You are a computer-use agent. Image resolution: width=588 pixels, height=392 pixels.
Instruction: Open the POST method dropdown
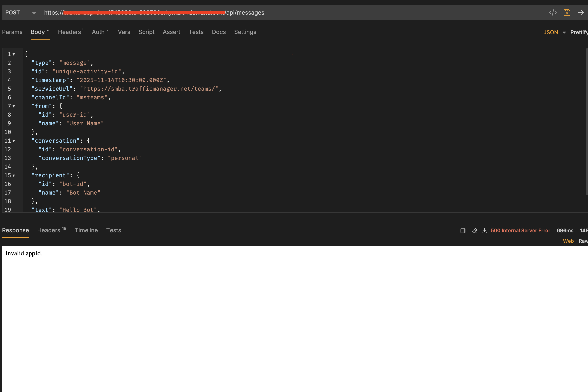coord(34,12)
